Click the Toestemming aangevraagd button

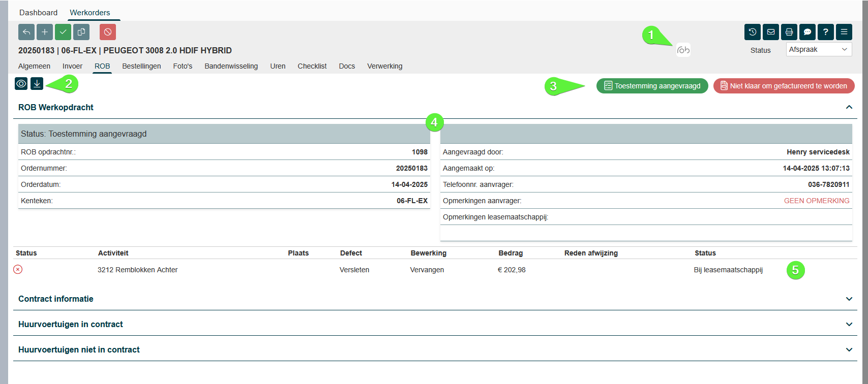(x=652, y=86)
